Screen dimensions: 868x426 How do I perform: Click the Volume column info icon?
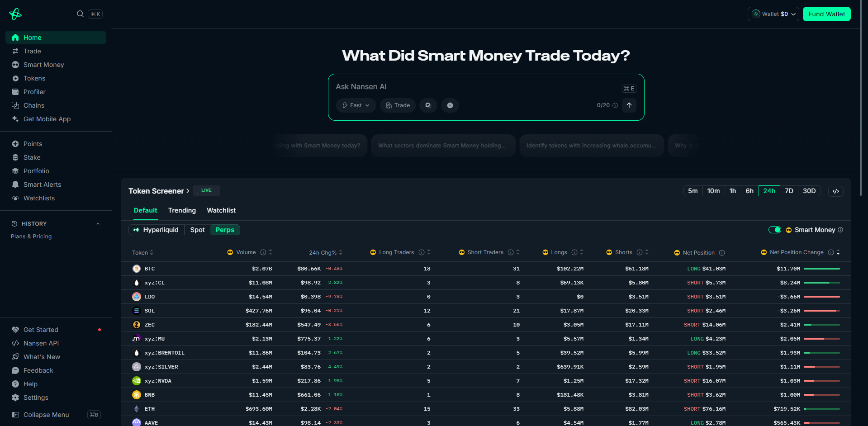point(263,252)
